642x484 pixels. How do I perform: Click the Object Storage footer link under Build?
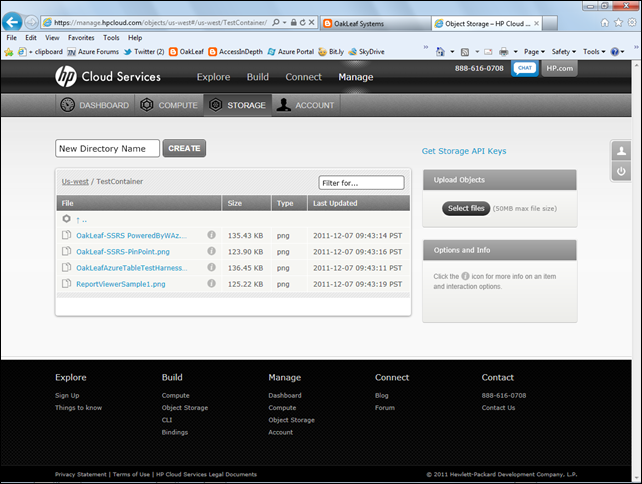point(185,407)
